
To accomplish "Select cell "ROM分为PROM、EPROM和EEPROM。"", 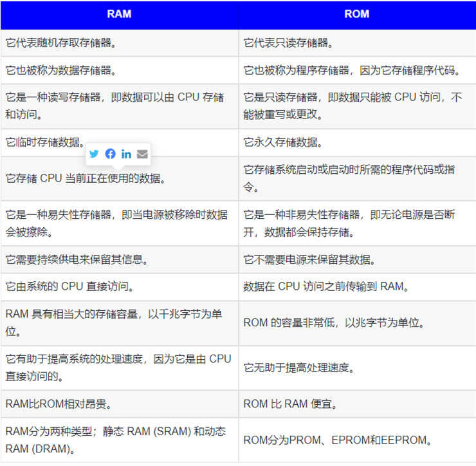I will tap(357, 440).
